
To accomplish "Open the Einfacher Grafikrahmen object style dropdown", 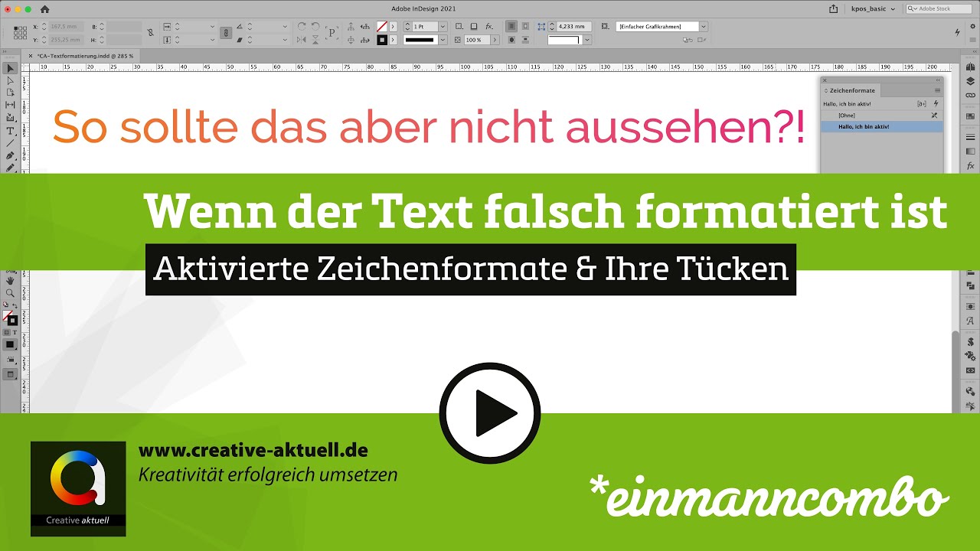I will click(x=703, y=27).
